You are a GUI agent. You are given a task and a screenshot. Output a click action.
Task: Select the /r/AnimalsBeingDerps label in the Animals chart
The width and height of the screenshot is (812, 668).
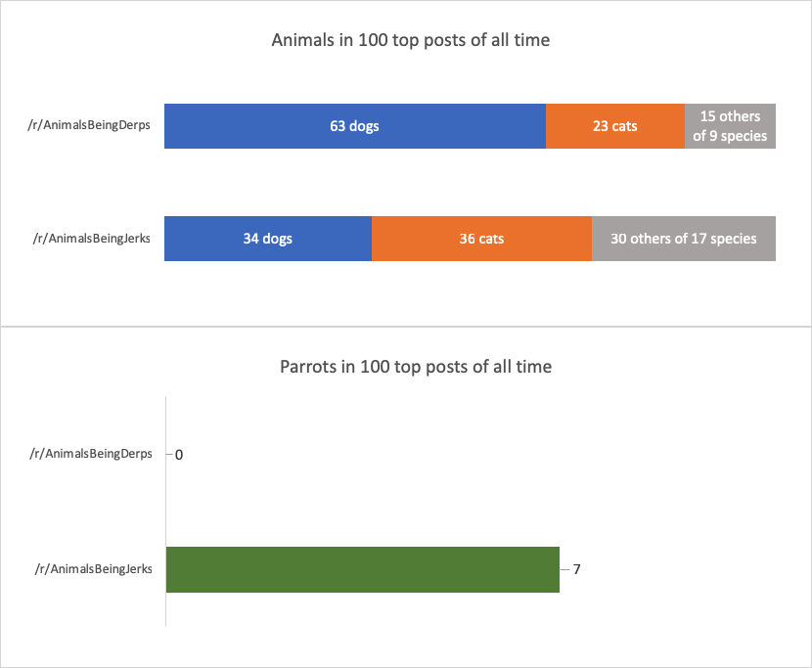click(89, 126)
